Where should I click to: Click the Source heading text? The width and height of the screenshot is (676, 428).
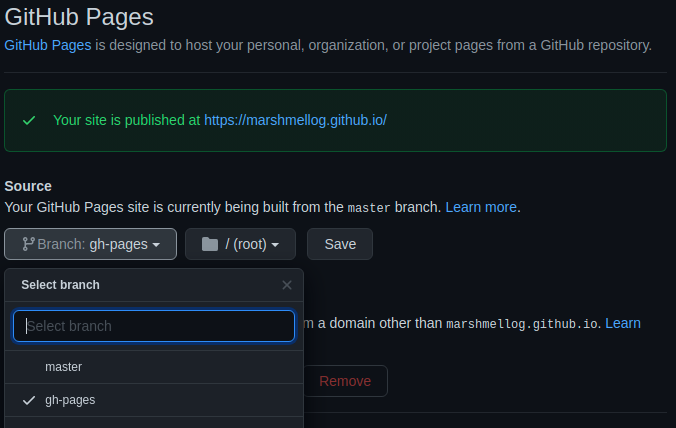tap(28, 186)
